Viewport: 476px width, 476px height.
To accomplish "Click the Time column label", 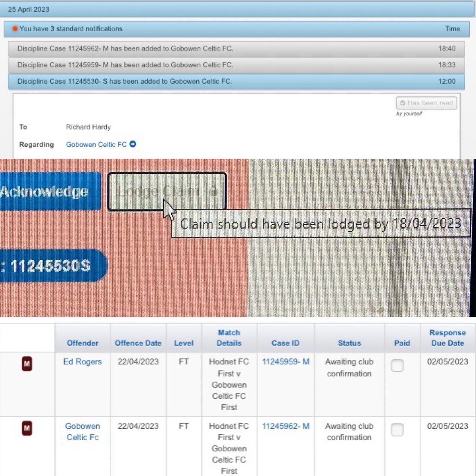I will (x=452, y=29).
